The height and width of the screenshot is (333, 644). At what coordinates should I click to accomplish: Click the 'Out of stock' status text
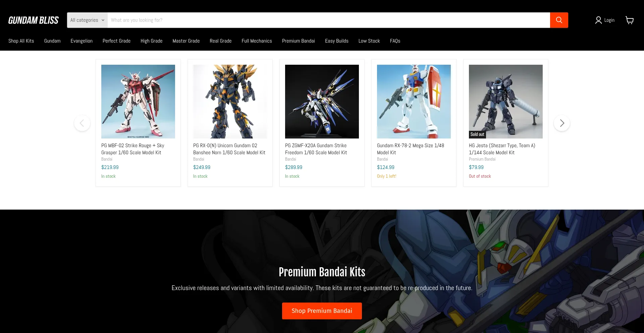pyautogui.click(x=480, y=176)
